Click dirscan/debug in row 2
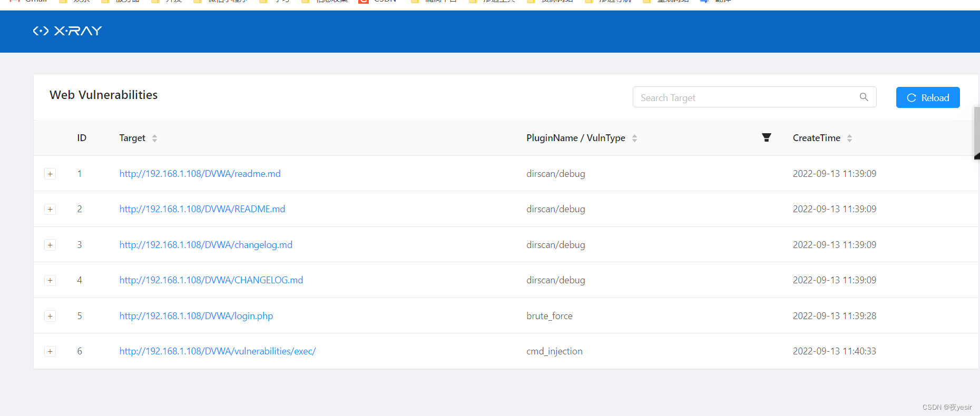The height and width of the screenshot is (416, 980). click(x=556, y=209)
